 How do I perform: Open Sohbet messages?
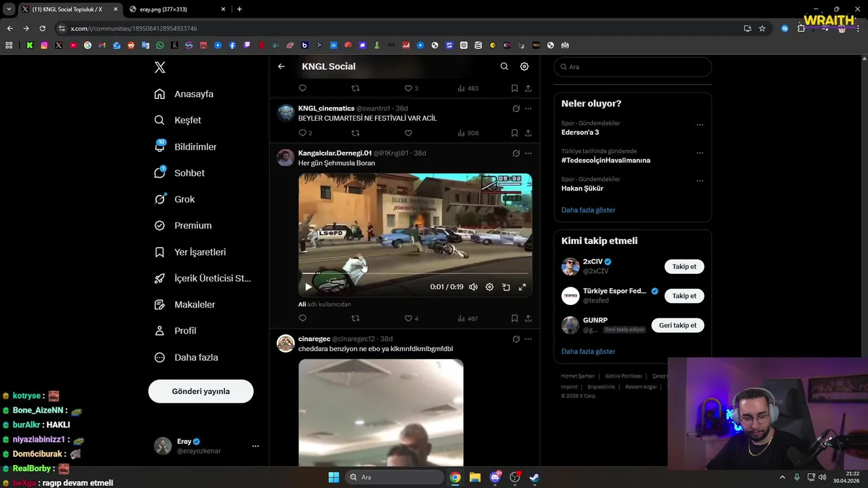point(180,173)
